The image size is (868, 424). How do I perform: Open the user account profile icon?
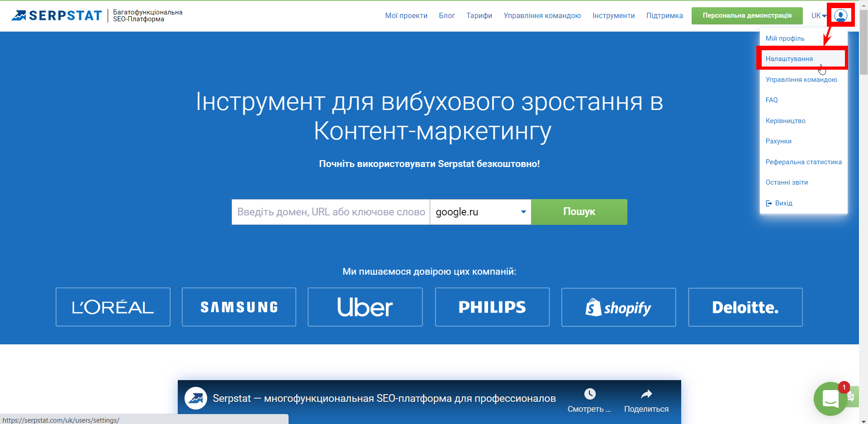point(840,15)
